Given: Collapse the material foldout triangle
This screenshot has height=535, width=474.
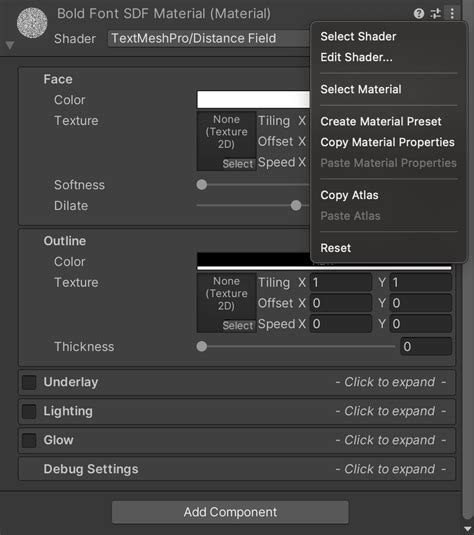Looking at the screenshot, I should point(10,45).
